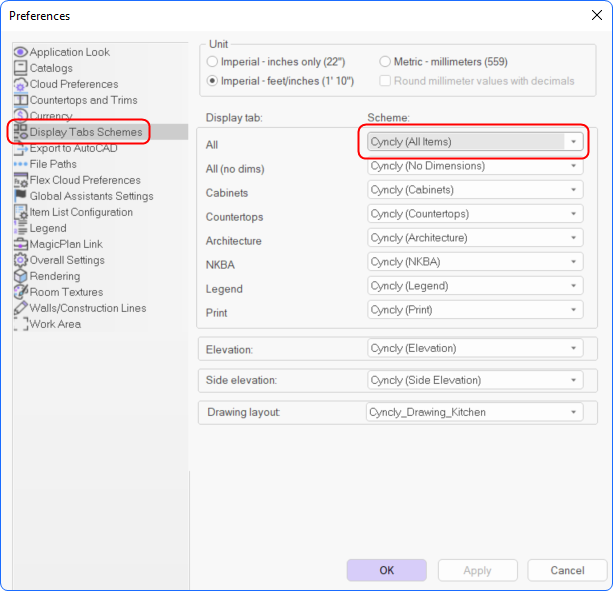Cancel the Preferences dialog
This screenshot has width=613, height=591.
(x=567, y=570)
